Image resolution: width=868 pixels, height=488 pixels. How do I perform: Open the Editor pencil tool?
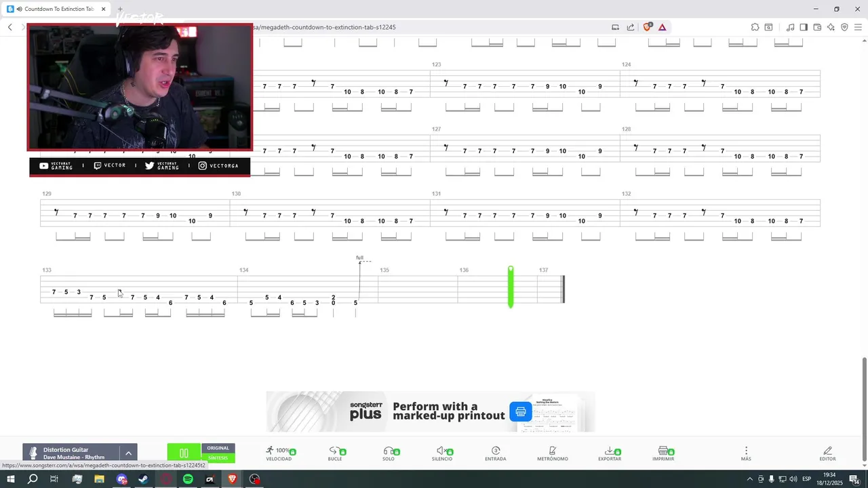(828, 453)
